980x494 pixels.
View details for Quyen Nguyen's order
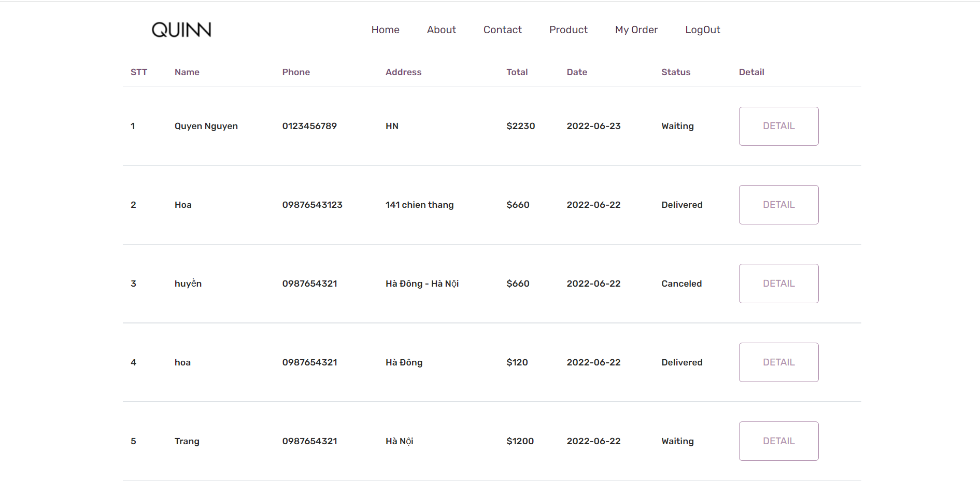click(778, 126)
